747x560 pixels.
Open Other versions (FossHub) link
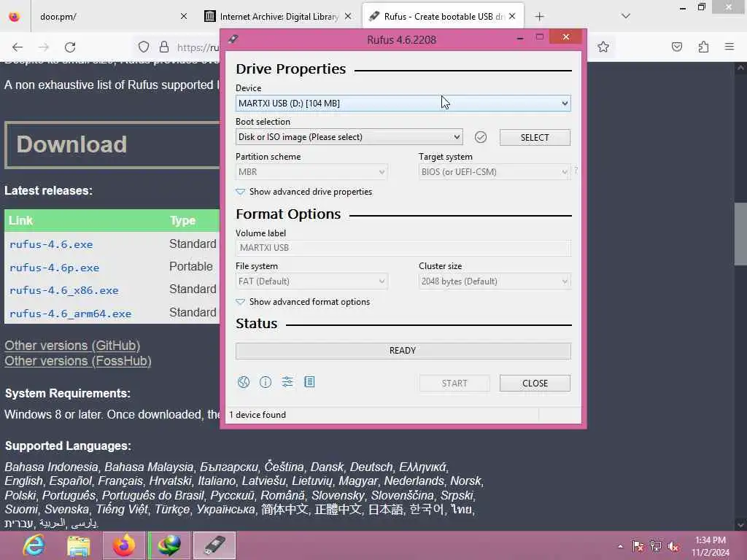78,361
